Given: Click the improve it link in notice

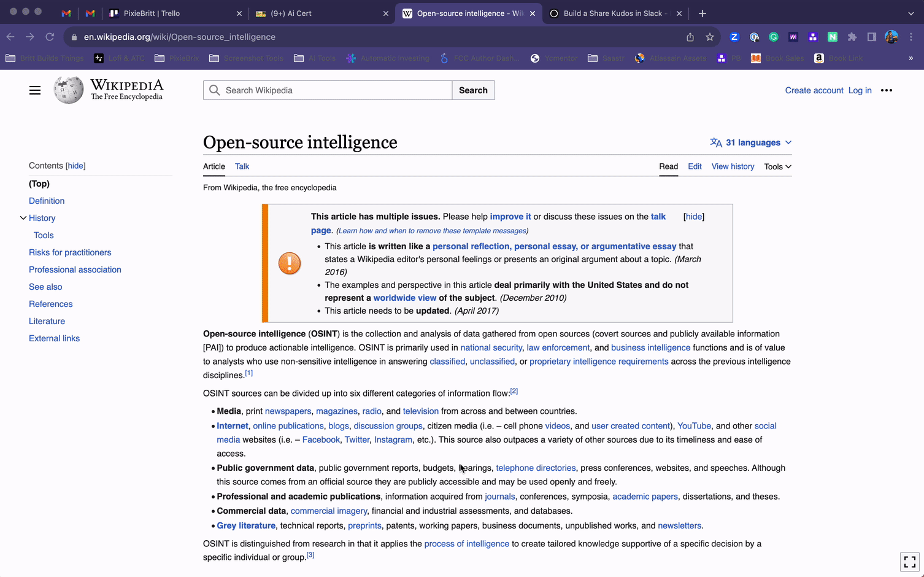Looking at the screenshot, I should pyautogui.click(x=510, y=217).
